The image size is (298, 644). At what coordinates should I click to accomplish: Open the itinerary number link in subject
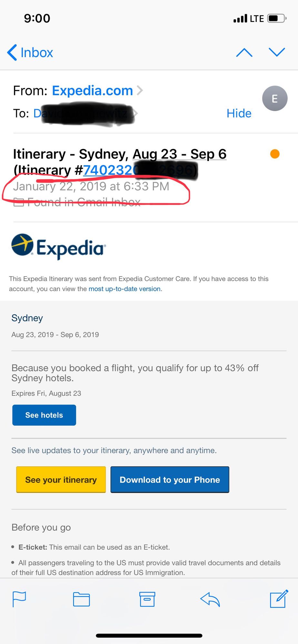(139, 170)
